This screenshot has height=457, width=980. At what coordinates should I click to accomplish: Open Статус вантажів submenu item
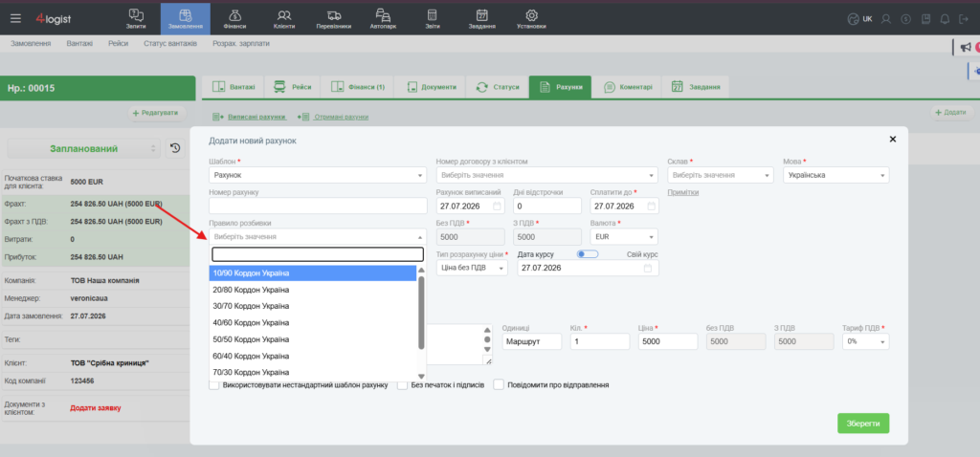[170, 44]
